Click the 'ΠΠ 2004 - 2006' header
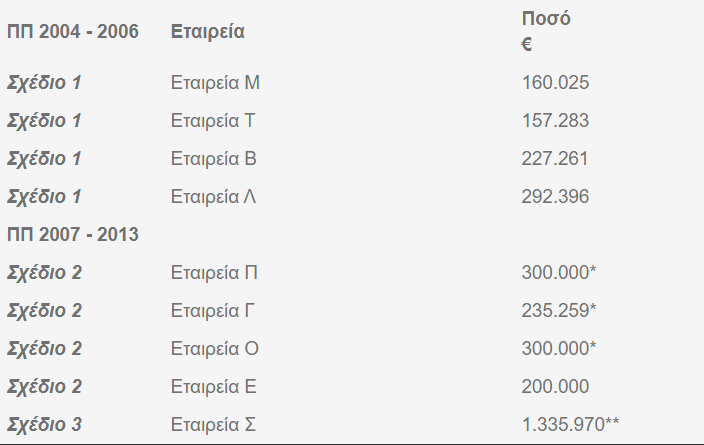 pyautogui.click(x=73, y=32)
